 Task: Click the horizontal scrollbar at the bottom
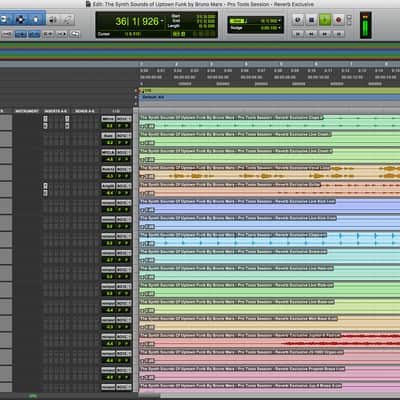[269, 396]
